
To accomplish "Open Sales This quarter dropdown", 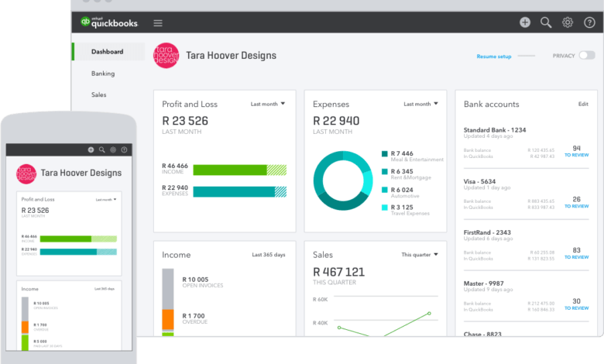I will [420, 255].
